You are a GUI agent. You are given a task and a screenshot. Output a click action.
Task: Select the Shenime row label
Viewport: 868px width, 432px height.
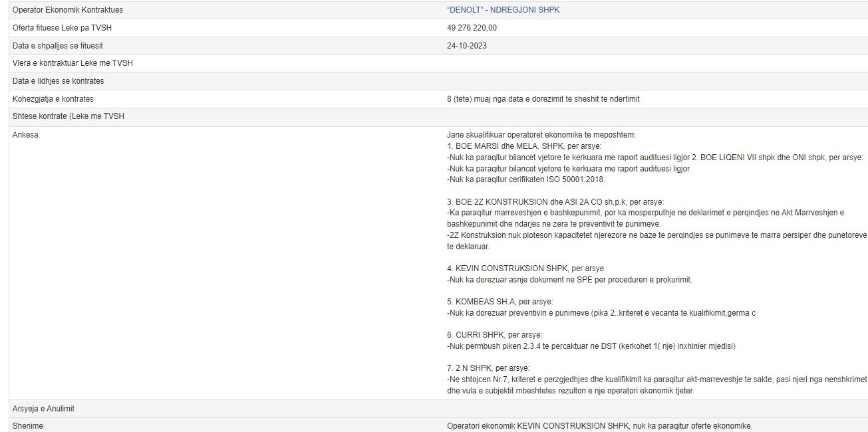(x=28, y=426)
